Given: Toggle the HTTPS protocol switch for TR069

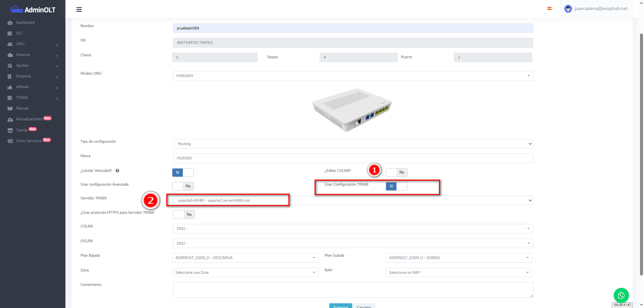Looking at the screenshot, I should 184,214.
